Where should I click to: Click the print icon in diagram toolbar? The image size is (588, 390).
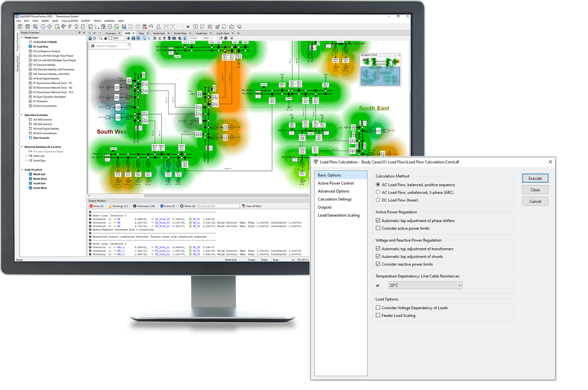(x=226, y=38)
